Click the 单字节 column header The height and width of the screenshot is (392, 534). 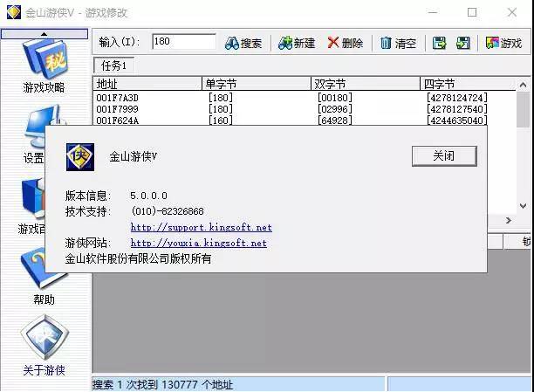tap(257, 84)
